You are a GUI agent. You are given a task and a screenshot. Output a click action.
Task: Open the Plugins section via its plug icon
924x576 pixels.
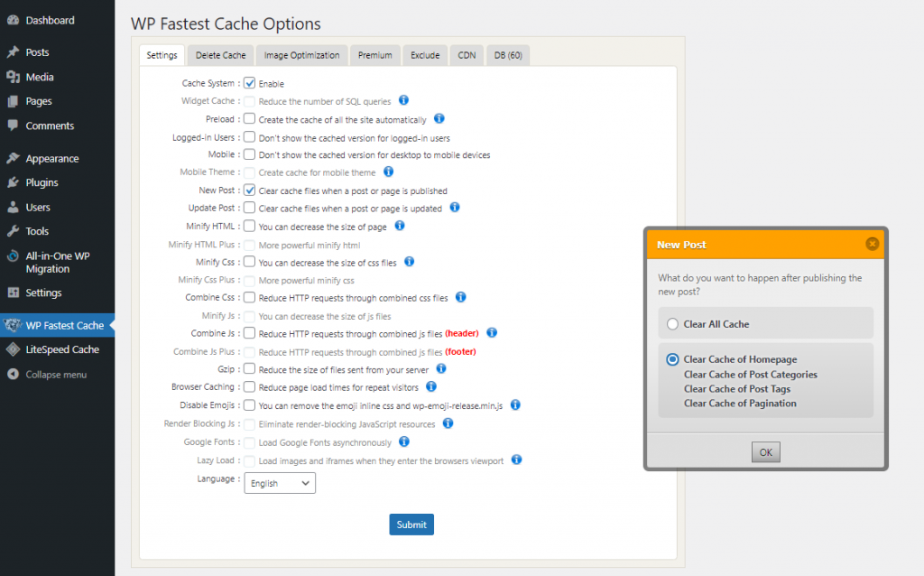(13, 181)
